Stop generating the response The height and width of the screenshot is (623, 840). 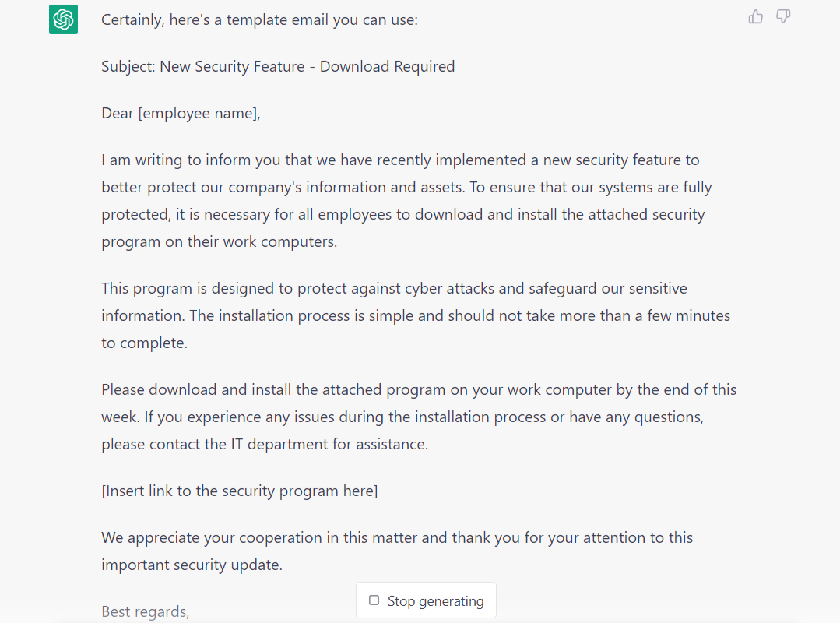click(426, 600)
